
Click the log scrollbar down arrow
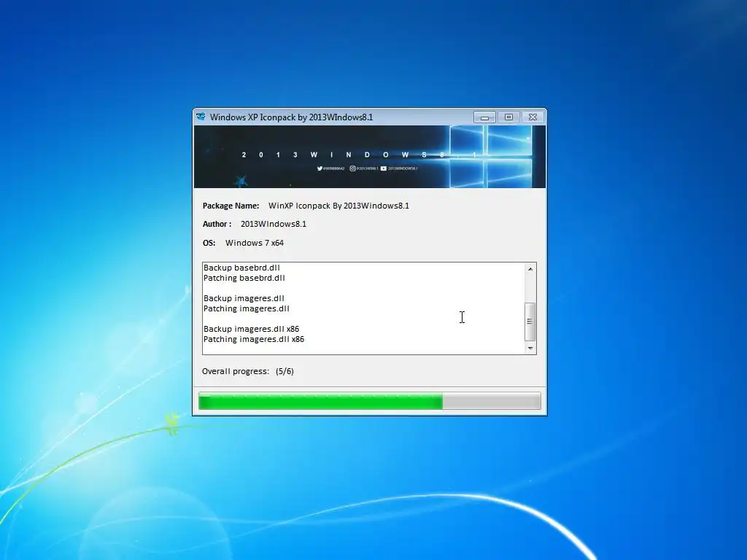530,348
